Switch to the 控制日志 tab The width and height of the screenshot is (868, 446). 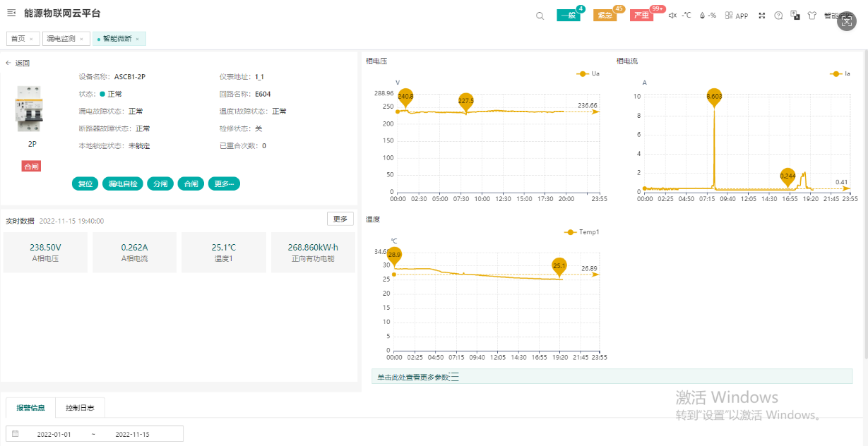[80, 408]
